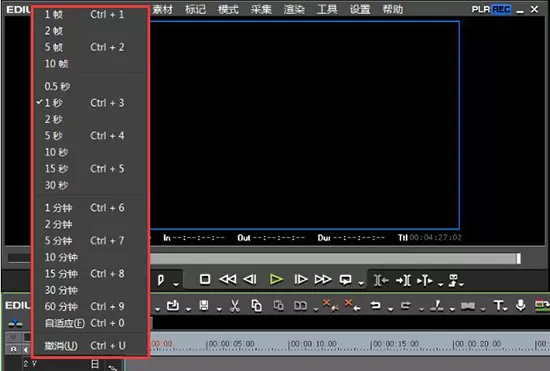
Task: Step back one frame
Action: [x=250, y=279]
